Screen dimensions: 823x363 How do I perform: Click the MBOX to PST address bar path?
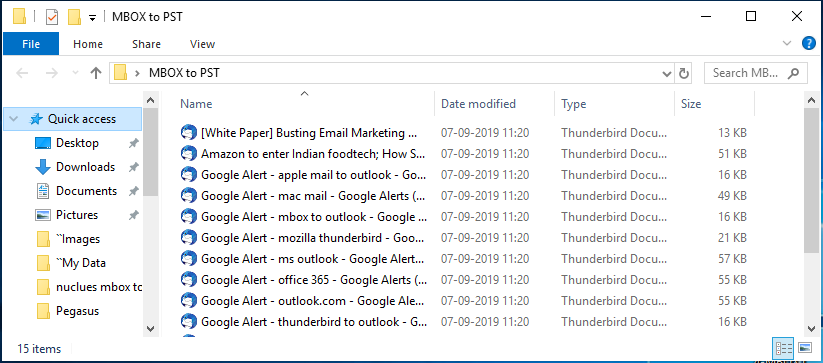point(184,73)
